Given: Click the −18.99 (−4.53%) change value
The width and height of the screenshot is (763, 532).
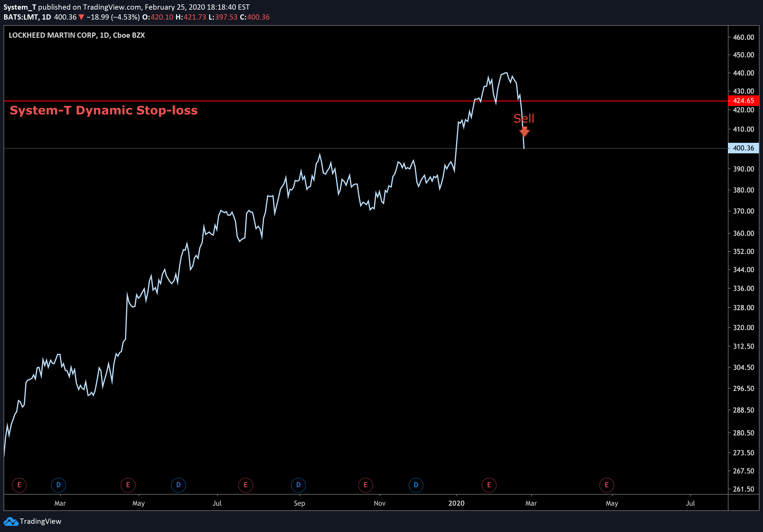Looking at the screenshot, I should point(113,17).
